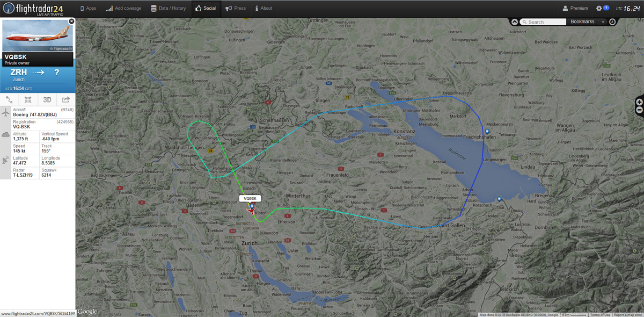Select the flight trail icon

click(9, 99)
